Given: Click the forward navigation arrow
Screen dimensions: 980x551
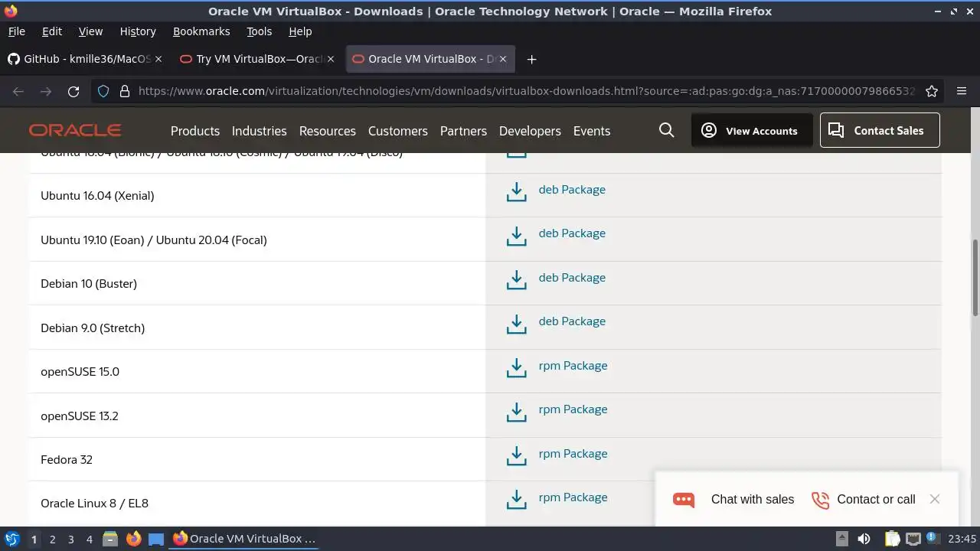Looking at the screenshot, I should coord(46,91).
